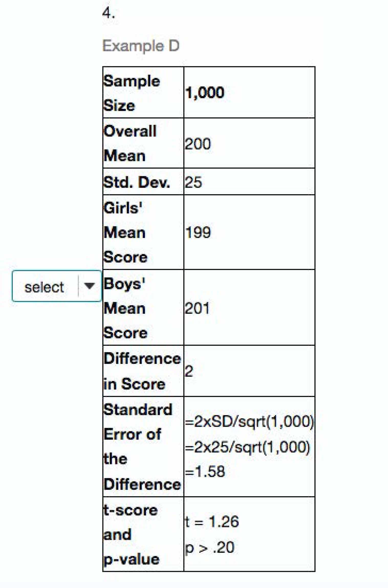Click the standard deviation value "25"

(193, 182)
